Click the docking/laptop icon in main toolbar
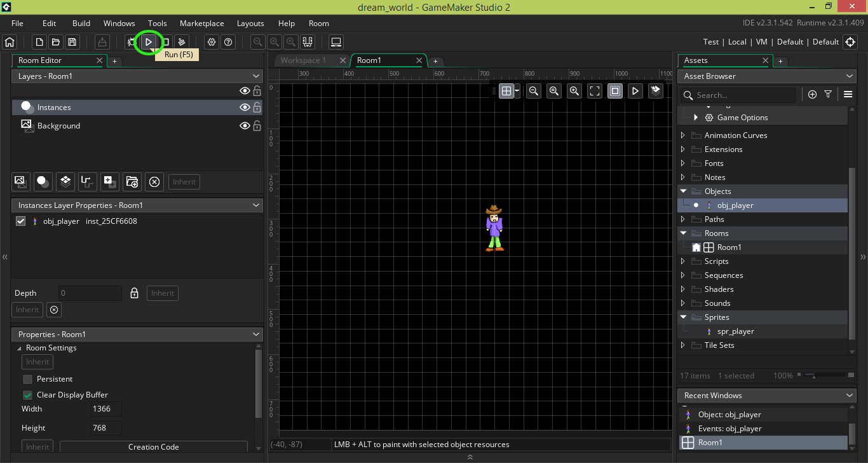This screenshot has width=868, height=463. coord(337,42)
